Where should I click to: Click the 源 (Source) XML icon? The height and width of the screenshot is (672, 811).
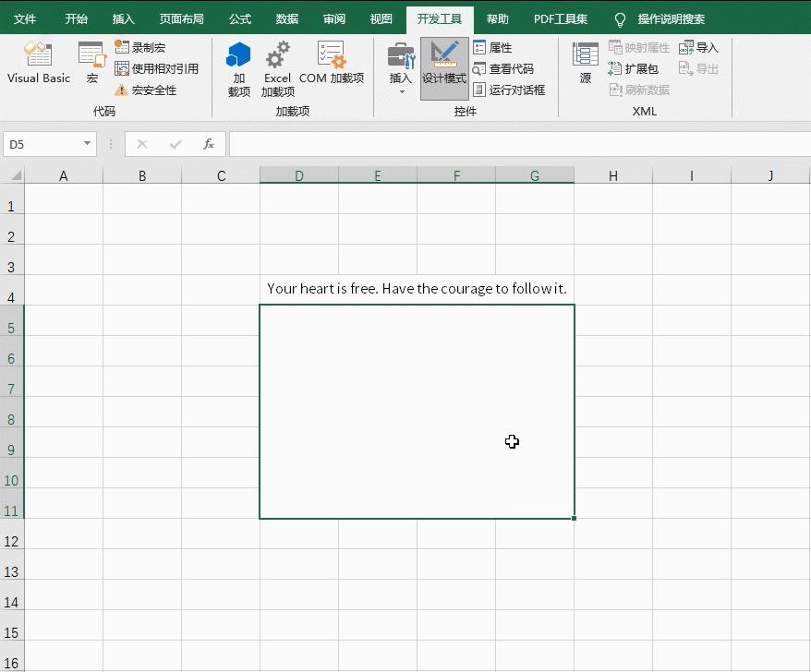pyautogui.click(x=584, y=63)
